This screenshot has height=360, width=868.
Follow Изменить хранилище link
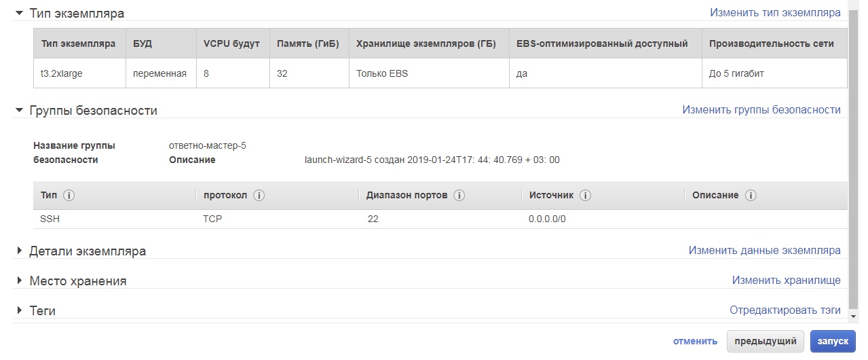coord(787,280)
